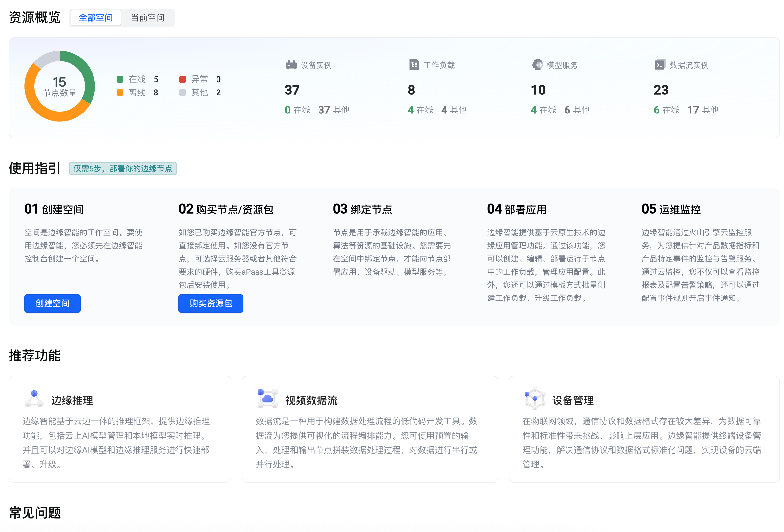Open the 23 数据流实例 count

(x=661, y=90)
